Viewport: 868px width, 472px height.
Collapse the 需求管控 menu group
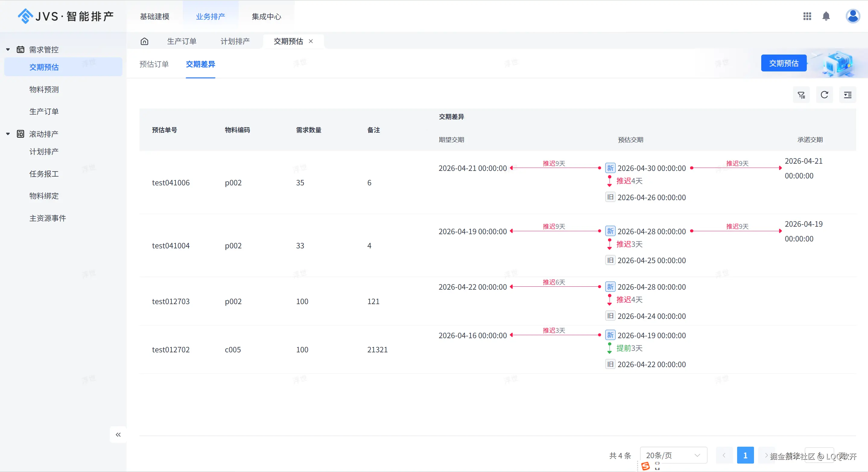point(8,49)
